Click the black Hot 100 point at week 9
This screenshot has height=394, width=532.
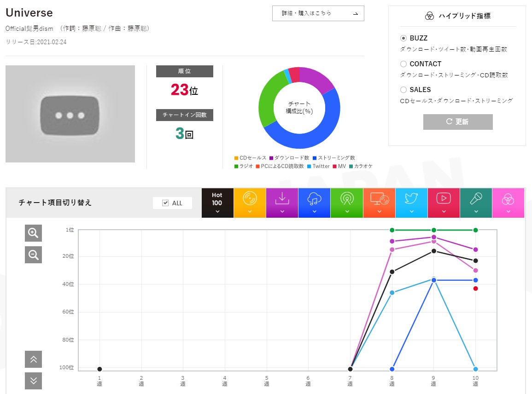433,251
